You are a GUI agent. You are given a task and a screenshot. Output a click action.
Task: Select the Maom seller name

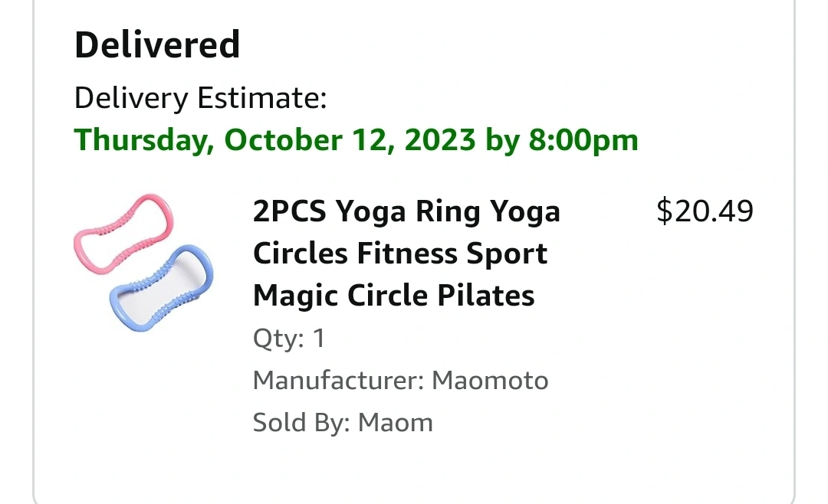click(396, 423)
